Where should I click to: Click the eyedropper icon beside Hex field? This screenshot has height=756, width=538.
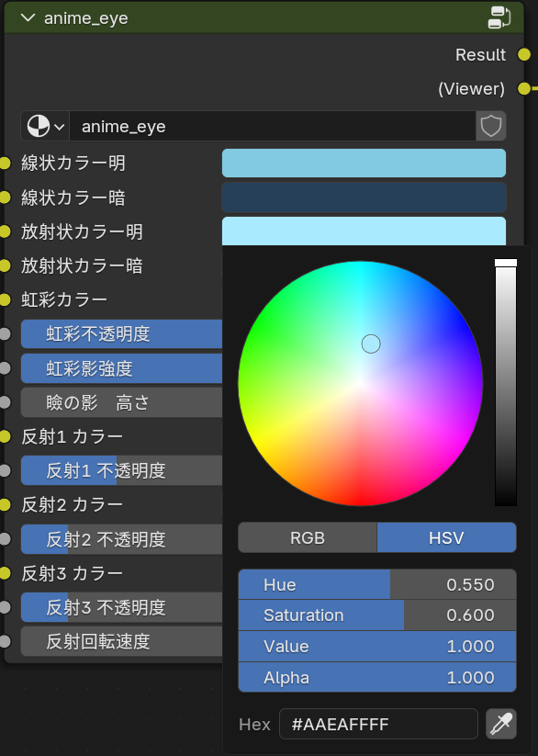501,724
